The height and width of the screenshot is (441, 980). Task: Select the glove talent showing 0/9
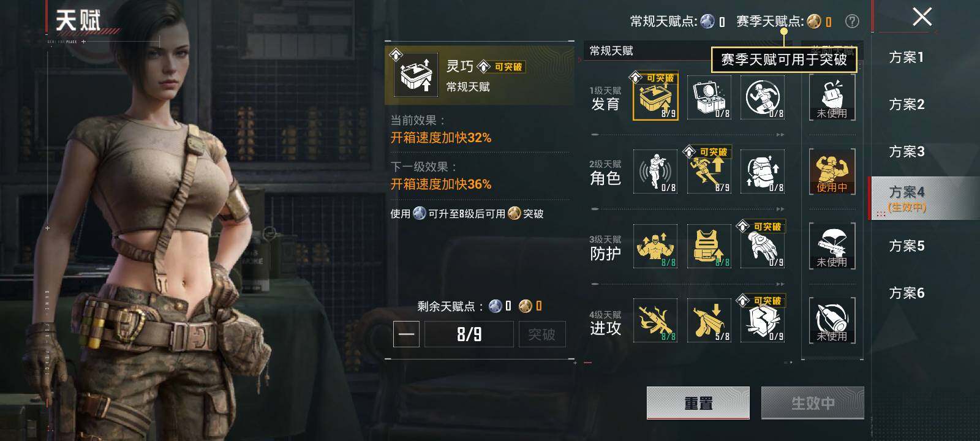pos(763,246)
